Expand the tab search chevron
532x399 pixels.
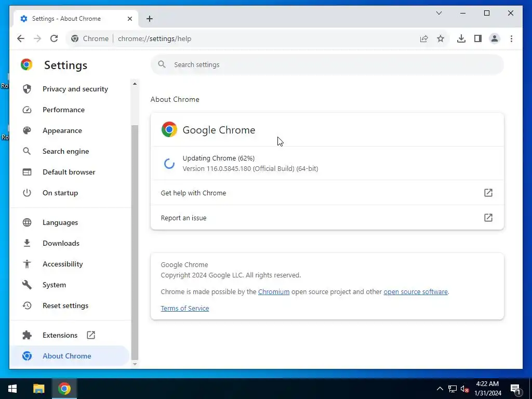point(438,13)
